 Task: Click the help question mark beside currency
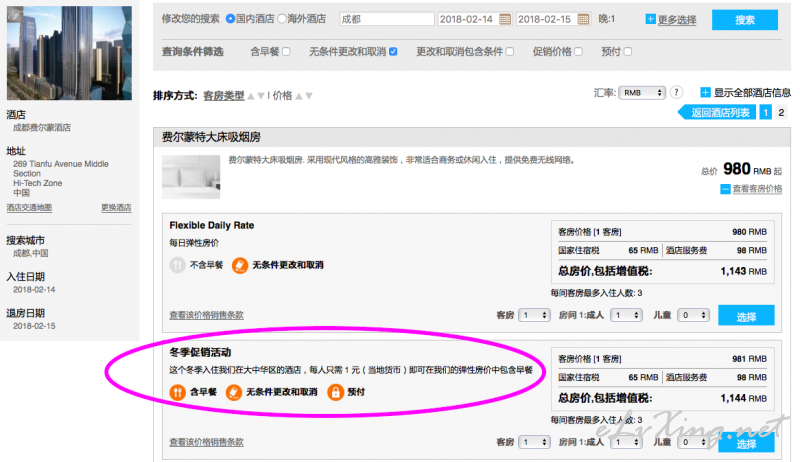coord(676,91)
